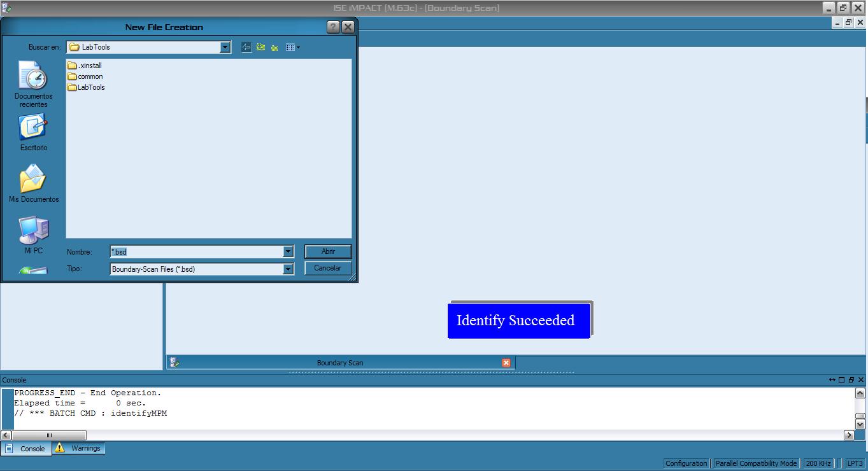This screenshot has width=868, height=471.
Task: Click console horizontal scrollbar left arrow
Action: [6, 435]
